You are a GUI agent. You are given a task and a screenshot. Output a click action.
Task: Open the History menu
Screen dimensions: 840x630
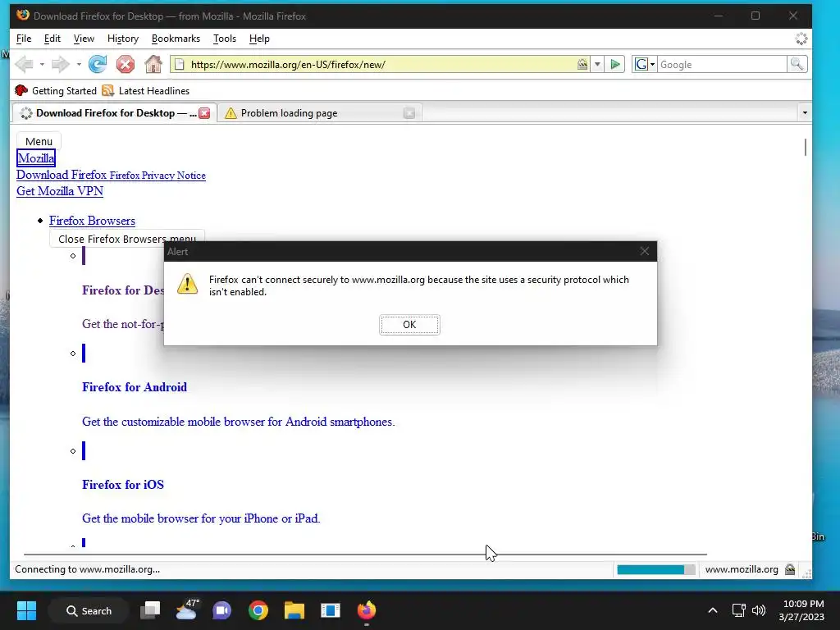coord(123,39)
